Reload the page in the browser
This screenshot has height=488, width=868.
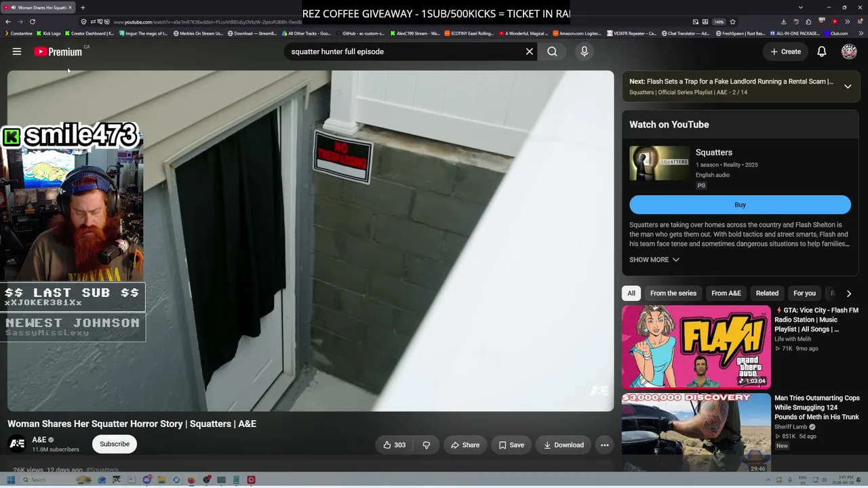tap(32, 22)
